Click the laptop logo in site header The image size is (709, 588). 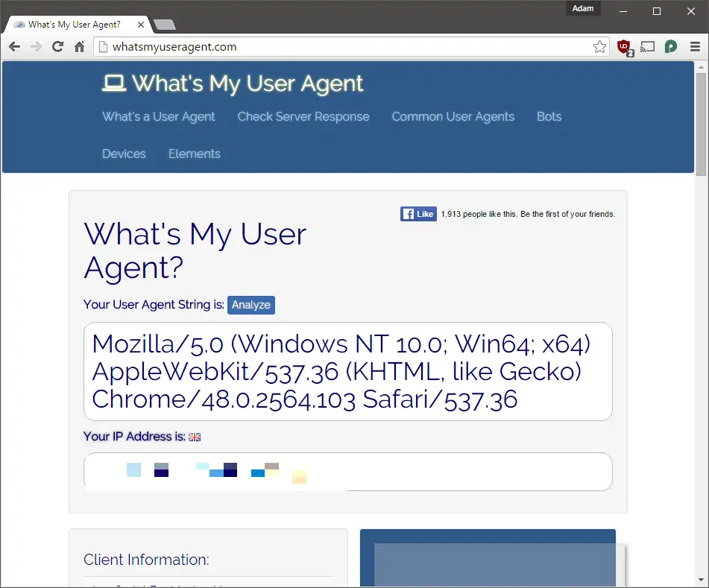(114, 83)
